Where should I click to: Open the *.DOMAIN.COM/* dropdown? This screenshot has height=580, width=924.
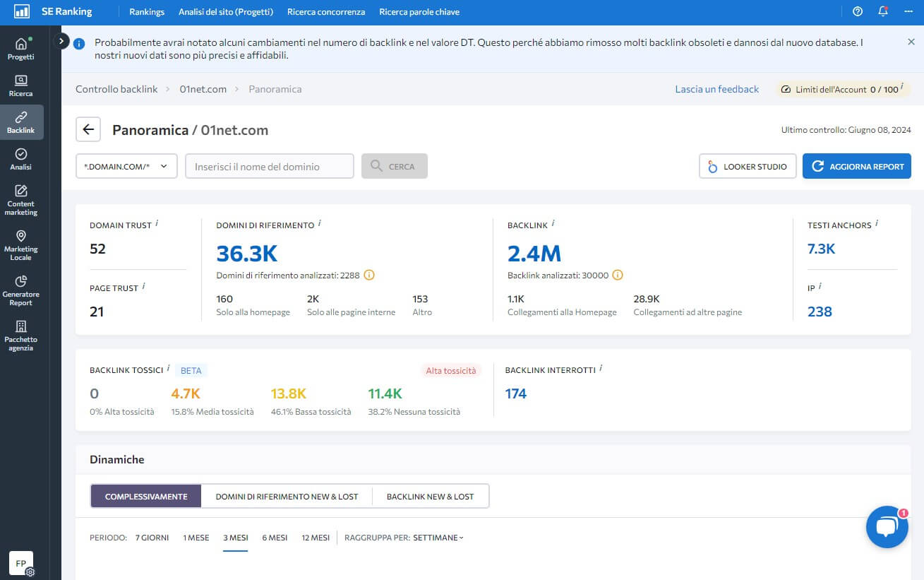[x=126, y=166]
